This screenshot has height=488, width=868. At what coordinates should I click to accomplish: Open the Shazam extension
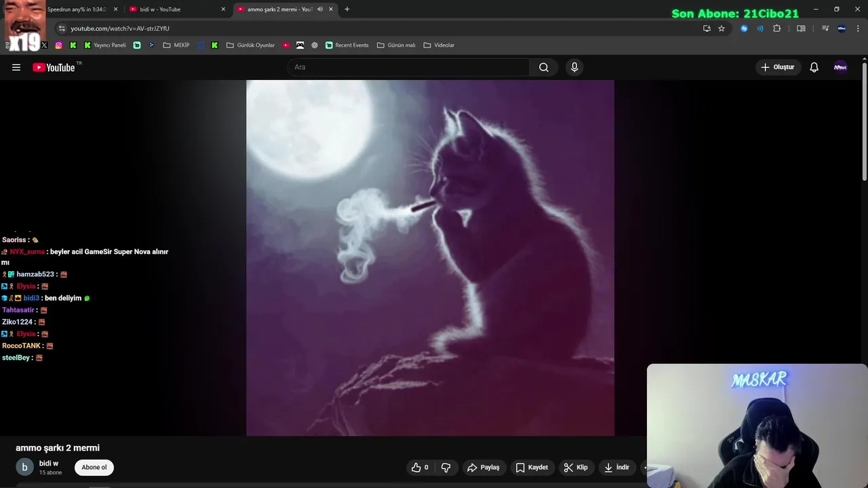tap(744, 28)
